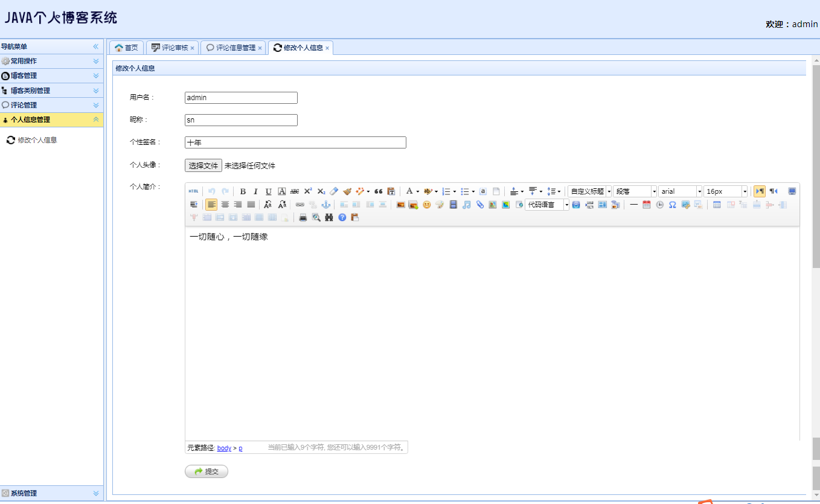
Task: Click the 个性签名 field containing 十年
Action: (295, 142)
